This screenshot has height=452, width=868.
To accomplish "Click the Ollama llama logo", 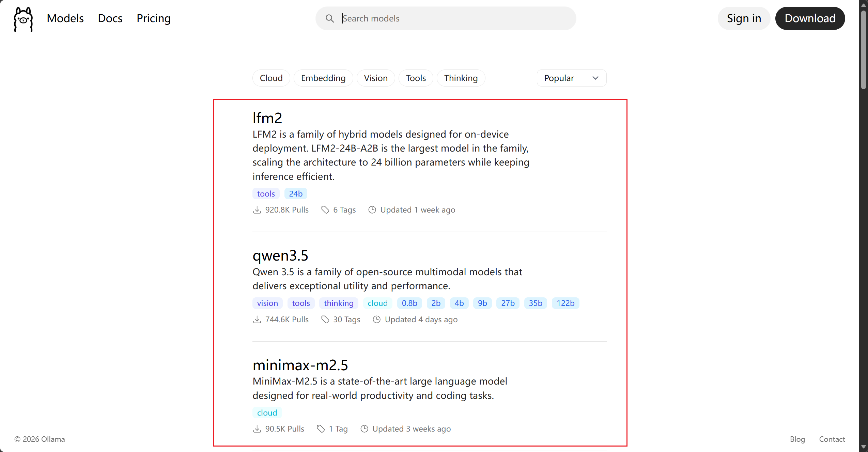I will (x=23, y=19).
